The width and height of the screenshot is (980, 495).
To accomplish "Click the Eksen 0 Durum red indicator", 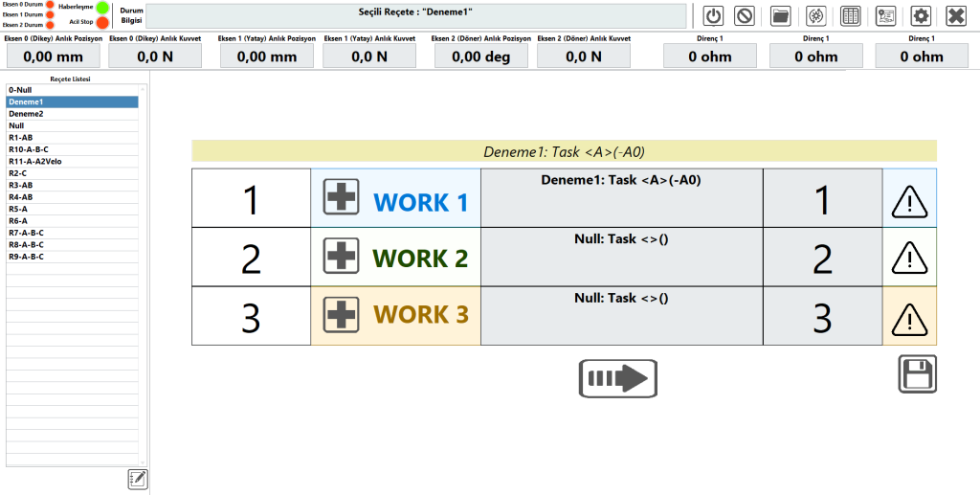I will (50, 5).
